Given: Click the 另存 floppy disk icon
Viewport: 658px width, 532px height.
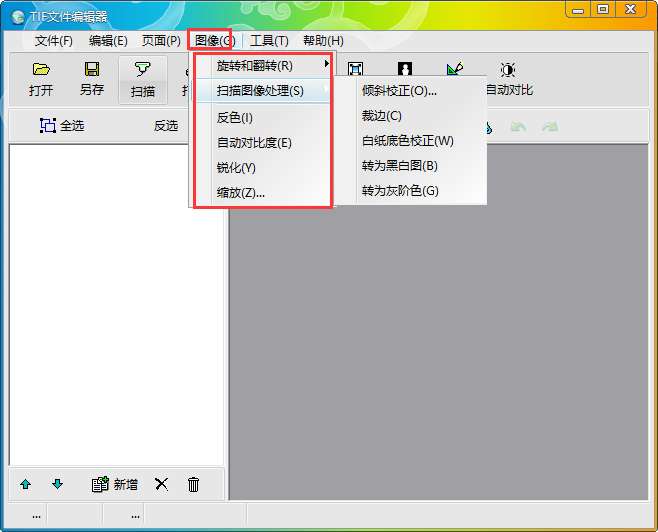Looking at the screenshot, I should pos(92,69).
